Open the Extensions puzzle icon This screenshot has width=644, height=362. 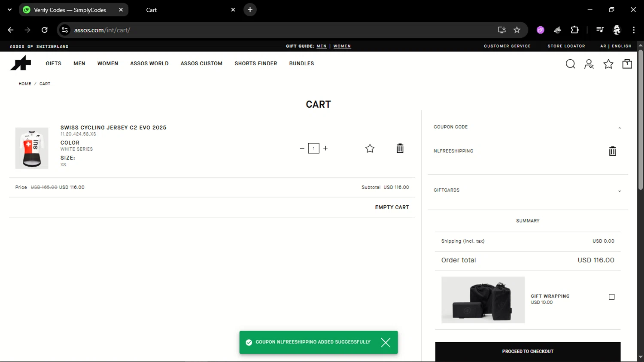click(x=574, y=30)
